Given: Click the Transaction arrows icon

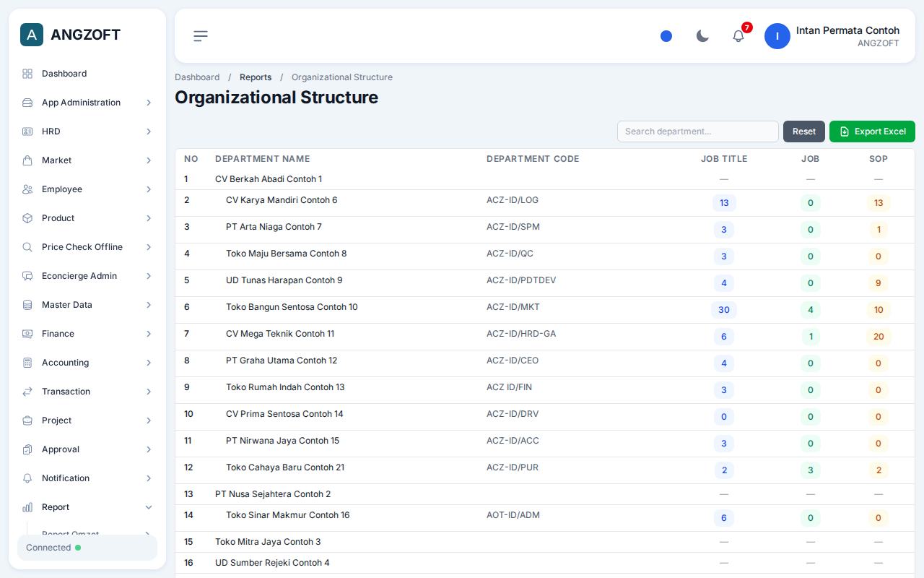Looking at the screenshot, I should click(x=27, y=392).
